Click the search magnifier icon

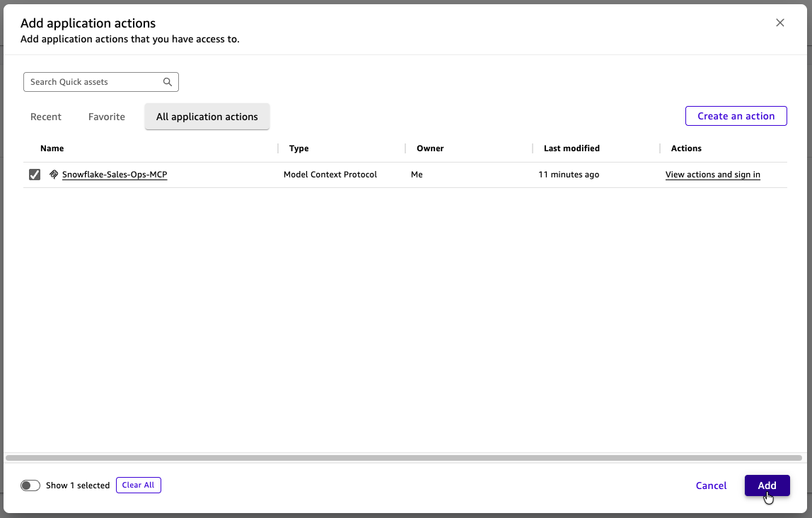(x=167, y=82)
